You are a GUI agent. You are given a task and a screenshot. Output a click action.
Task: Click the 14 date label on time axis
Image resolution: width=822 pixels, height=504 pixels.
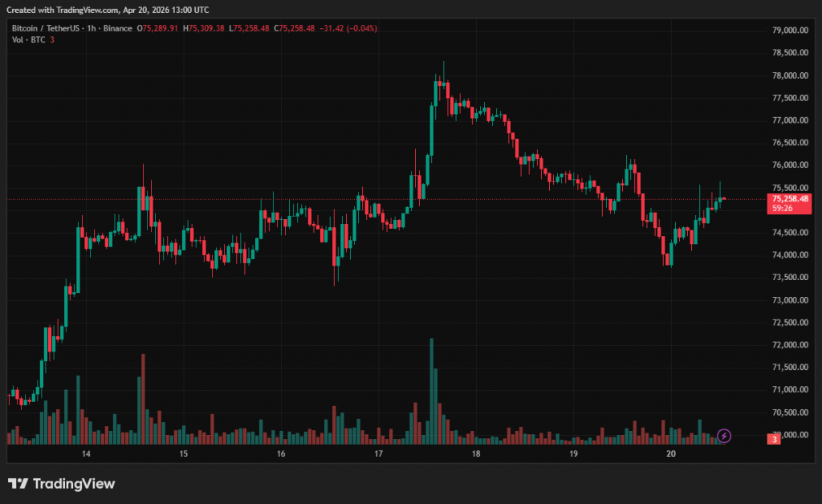click(86, 453)
